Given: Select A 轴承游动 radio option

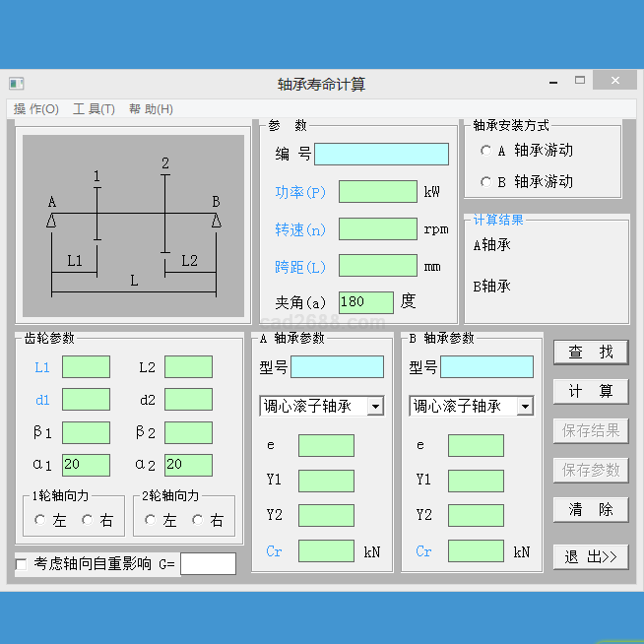Looking at the screenshot, I should coord(486,151).
